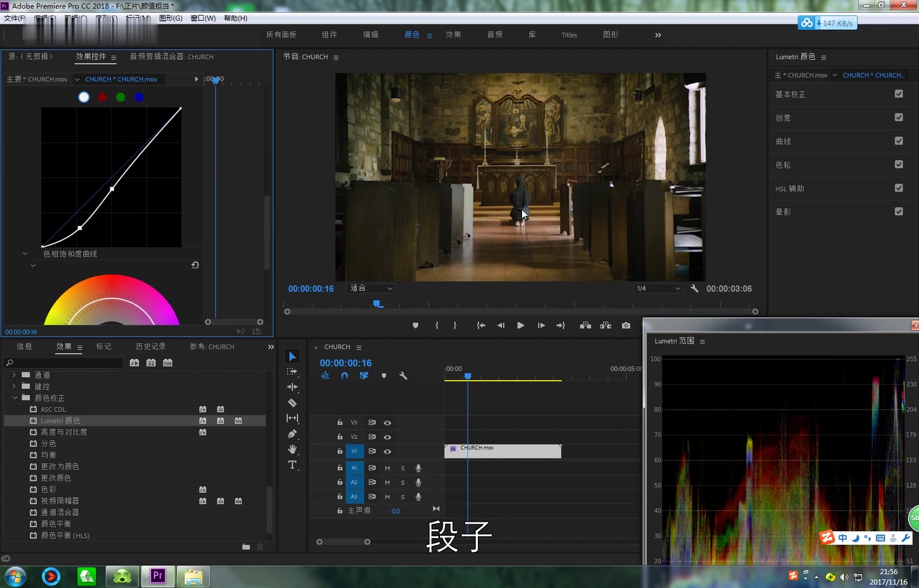This screenshot has height=588, width=919.
Task: Step back one frame in Program monitor
Action: pos(501,326)
